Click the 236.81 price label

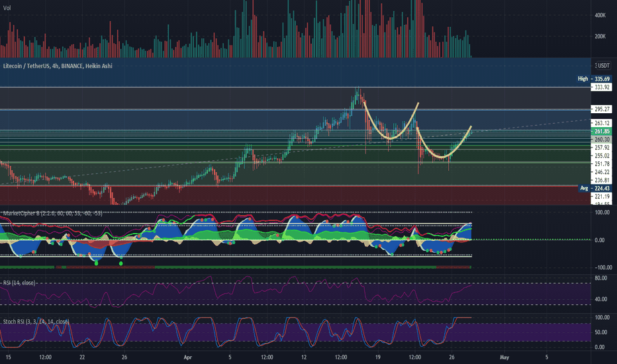click(602, 180)
